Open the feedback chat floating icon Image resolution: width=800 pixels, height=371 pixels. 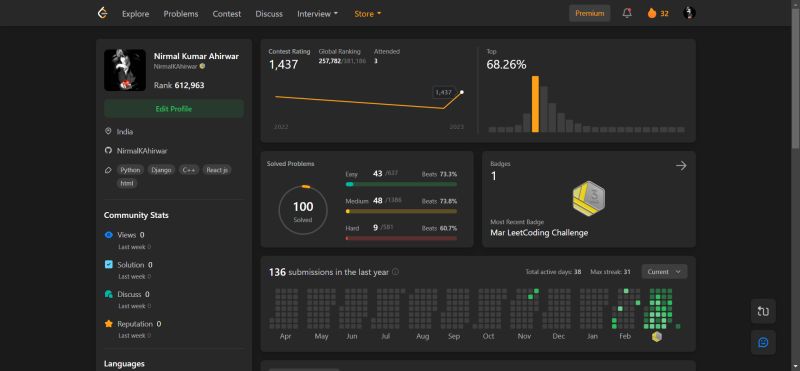pyautogui.click(x=763, y=342)
